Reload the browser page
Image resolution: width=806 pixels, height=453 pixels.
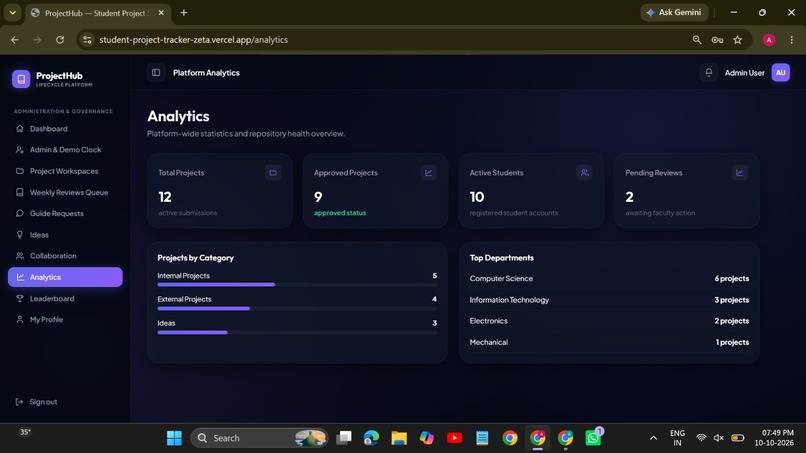point(60,40)
